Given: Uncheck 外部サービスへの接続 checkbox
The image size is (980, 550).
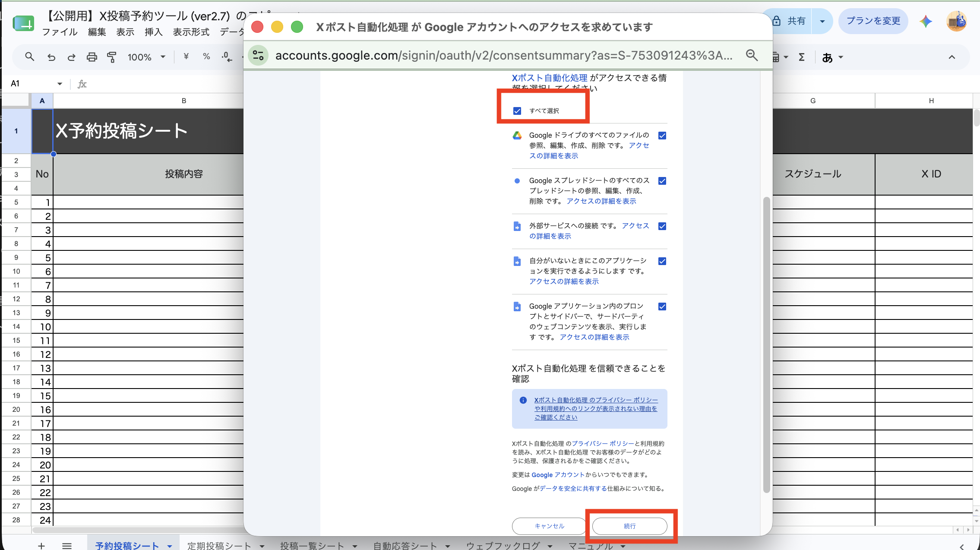Looking at the screenshot, I should (662, 226).
